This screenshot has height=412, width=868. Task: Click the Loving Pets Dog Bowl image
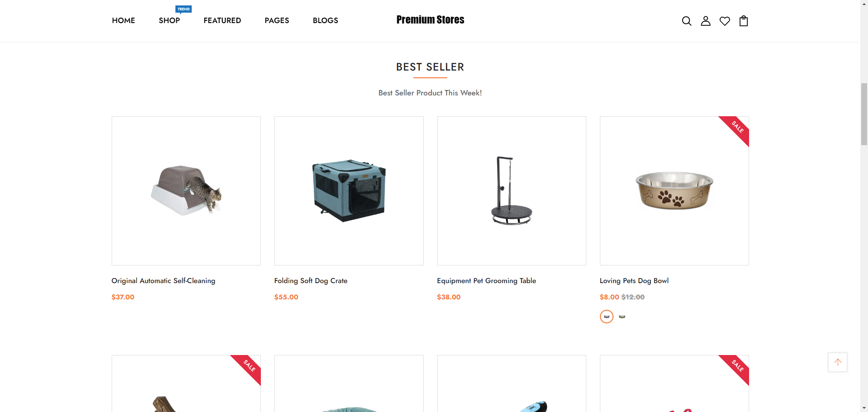pyautogui.click(x=674, y=190)
